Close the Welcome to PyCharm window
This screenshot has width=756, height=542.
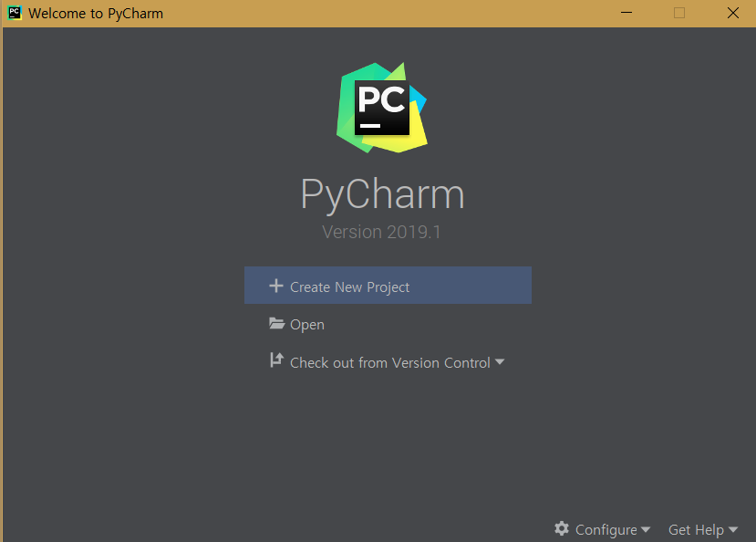pyautogui.click(x=733, y=13)
